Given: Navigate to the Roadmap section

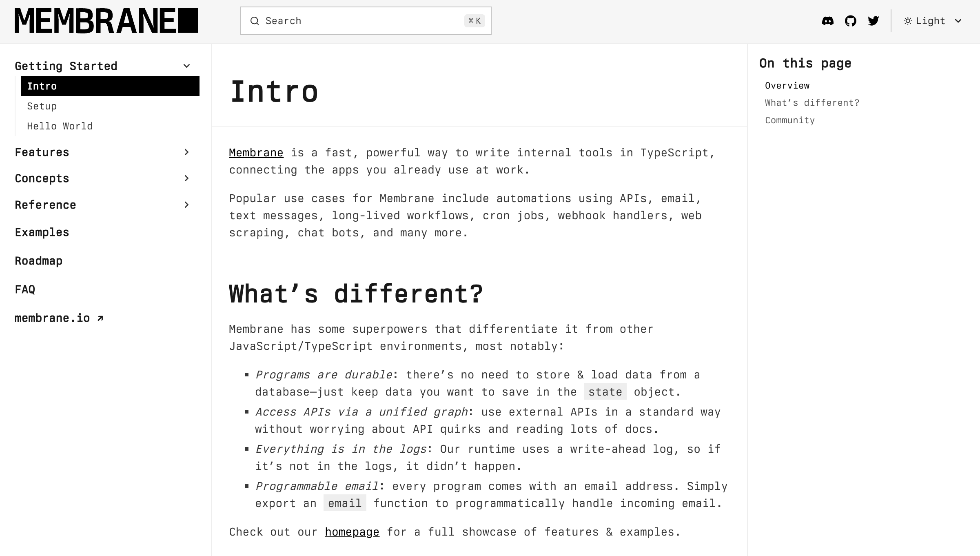Looking at the screenshot, I should tap(38, 261).
